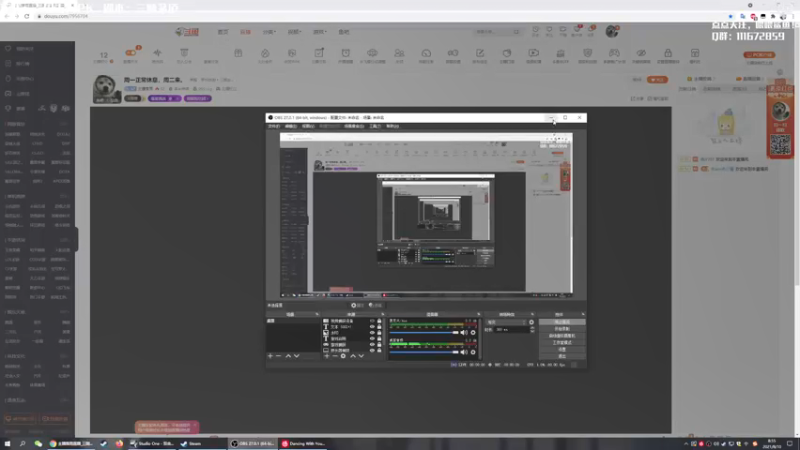Open the View menu in OBS
Viewport: 800px width, 450px height.
pos(308,126)
